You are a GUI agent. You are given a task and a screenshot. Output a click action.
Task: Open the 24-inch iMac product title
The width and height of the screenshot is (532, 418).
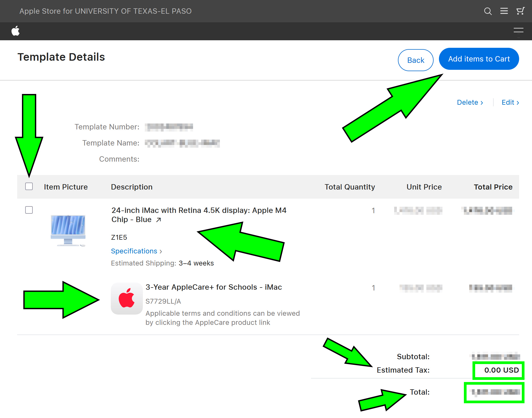pos(199,215)
